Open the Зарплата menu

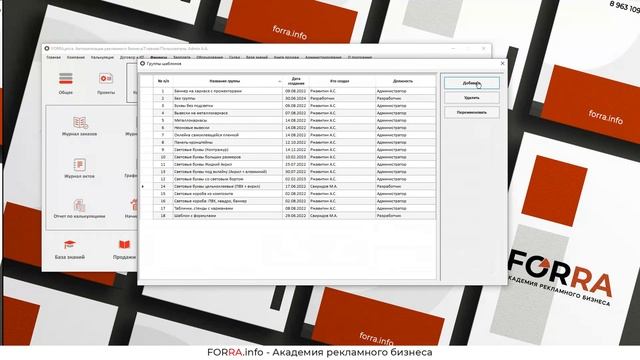[x=182, y=58]
